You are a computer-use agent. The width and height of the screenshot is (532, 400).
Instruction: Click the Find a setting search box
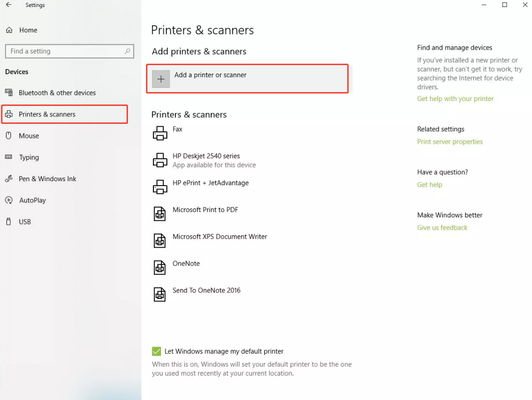(x=65, y=51)
